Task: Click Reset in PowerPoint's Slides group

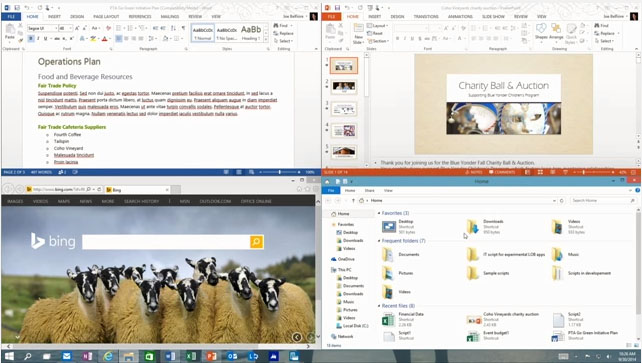Action: pyautogui.click(x=375, y=33)
